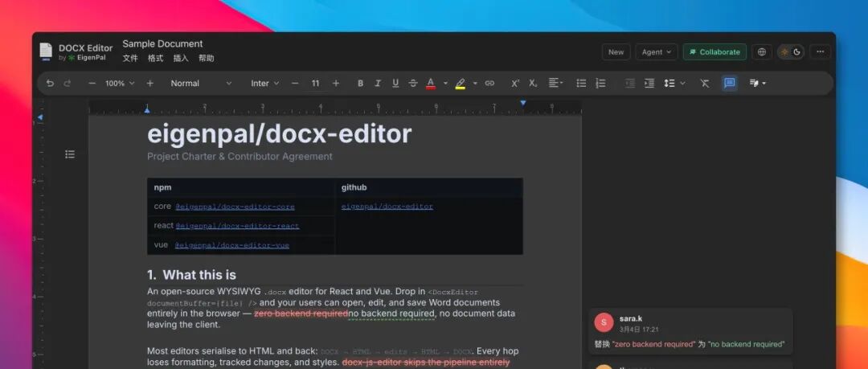The image size is (868, 369).
Task: Open the 插入 menu
Action: [x=181, y=58]
